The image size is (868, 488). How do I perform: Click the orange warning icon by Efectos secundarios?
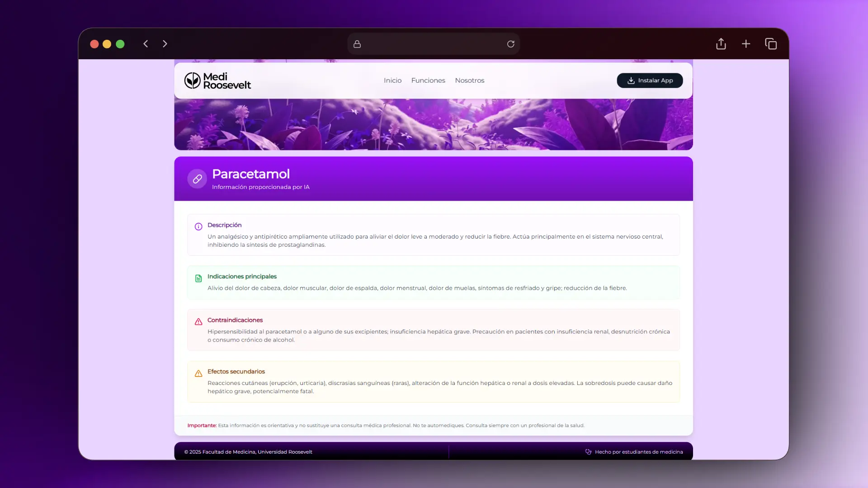198,374
